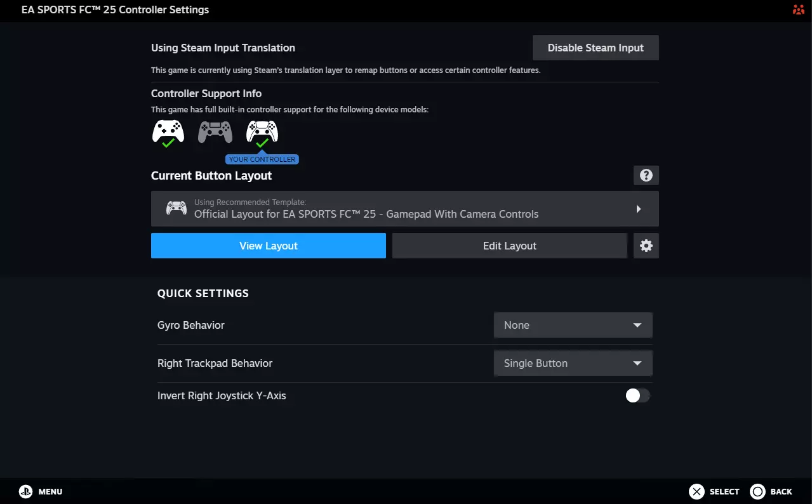Click the View Layout button
This screenshot has height=504, width=812.
[269, 246]
